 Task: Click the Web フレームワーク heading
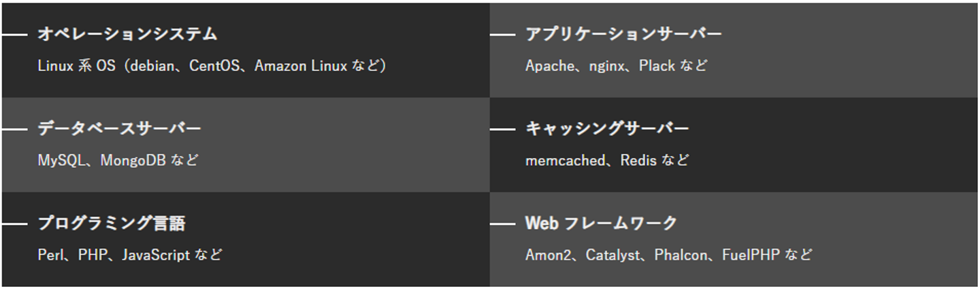point(601,223)
